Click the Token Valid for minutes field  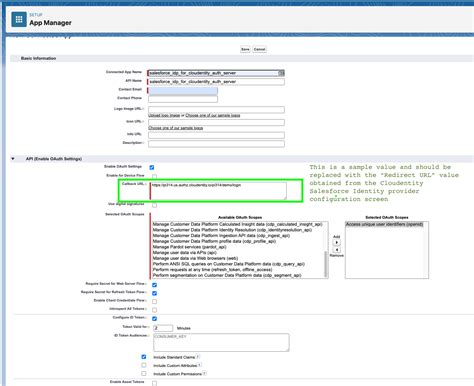click(x=163, y=328)
